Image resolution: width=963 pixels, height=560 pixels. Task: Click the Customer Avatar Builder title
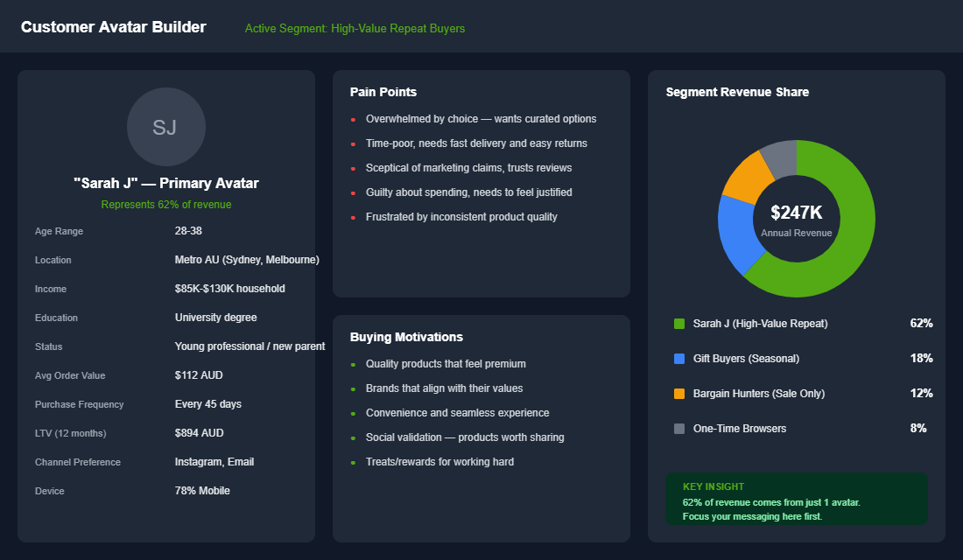pos(115,26)
